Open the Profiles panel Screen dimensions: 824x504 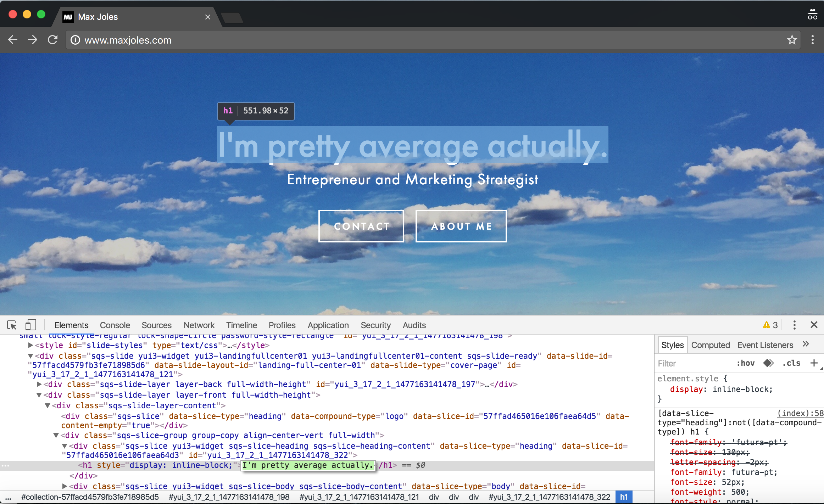tap(282, 325)
